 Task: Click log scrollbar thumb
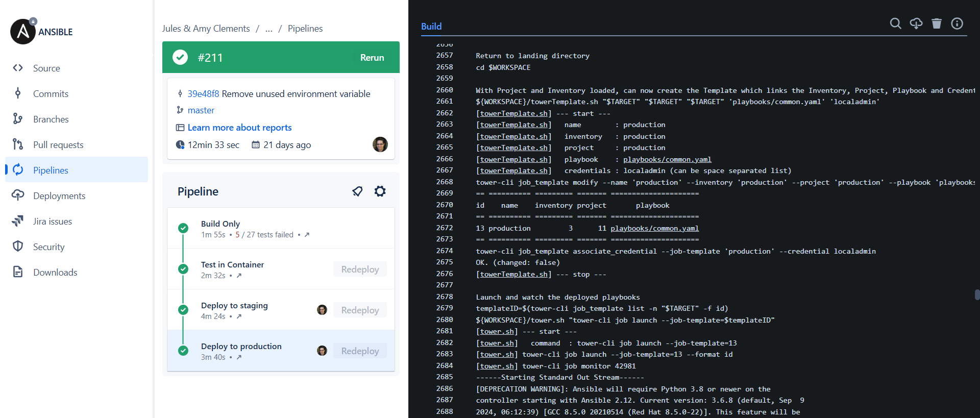click(x=977, y=294)
